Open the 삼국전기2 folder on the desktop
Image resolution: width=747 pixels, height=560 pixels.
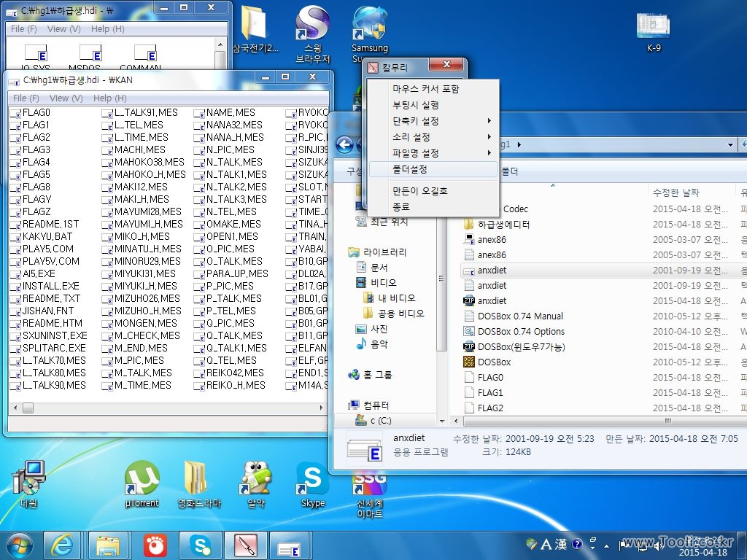(255, 28)
